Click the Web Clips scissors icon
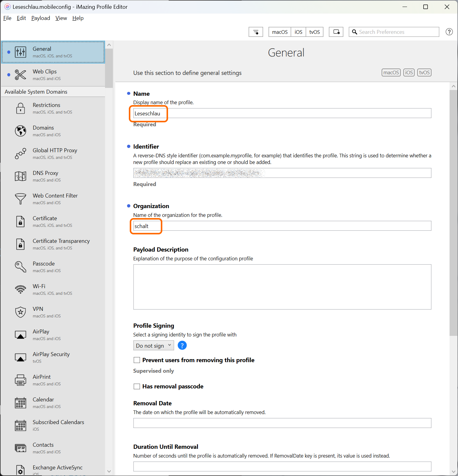Viewport: 458px width, 476px height. [x=21, y=75]
